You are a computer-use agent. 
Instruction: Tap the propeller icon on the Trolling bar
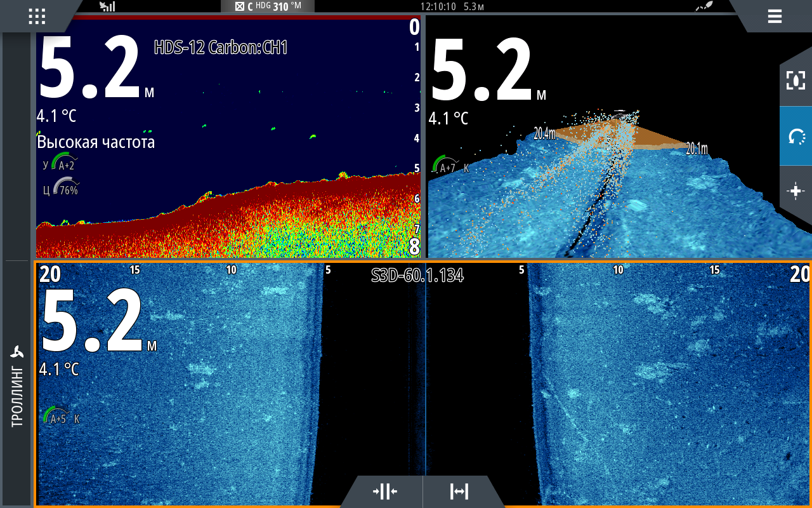point(17,352)
